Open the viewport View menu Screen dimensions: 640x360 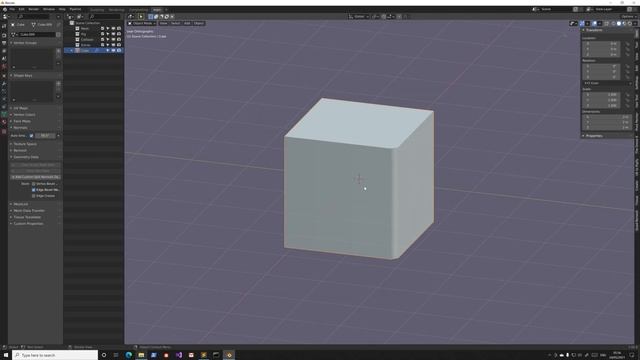click(163, 23)
